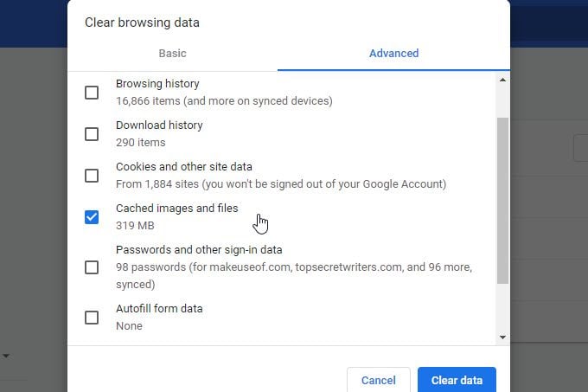Click the "319 MB" cache size text

tap(135, 226)
